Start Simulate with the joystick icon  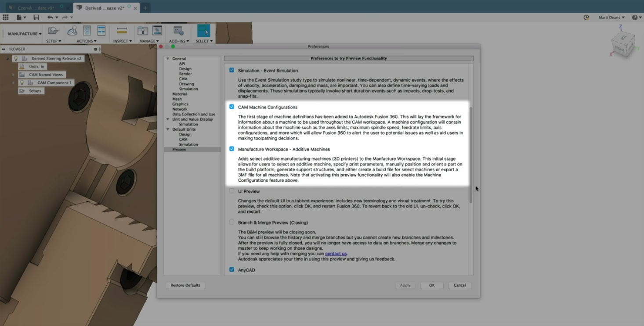coord(72,31)
